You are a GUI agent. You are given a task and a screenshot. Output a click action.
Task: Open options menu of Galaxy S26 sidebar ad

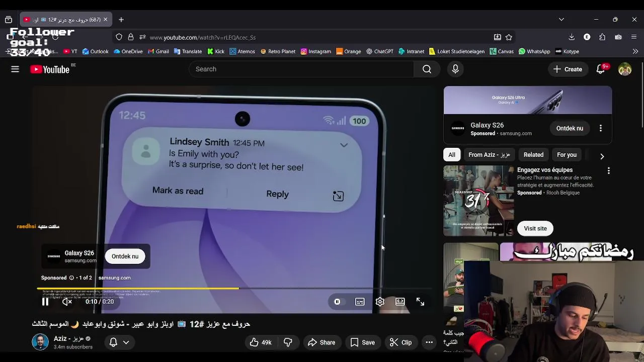[601, 128]
